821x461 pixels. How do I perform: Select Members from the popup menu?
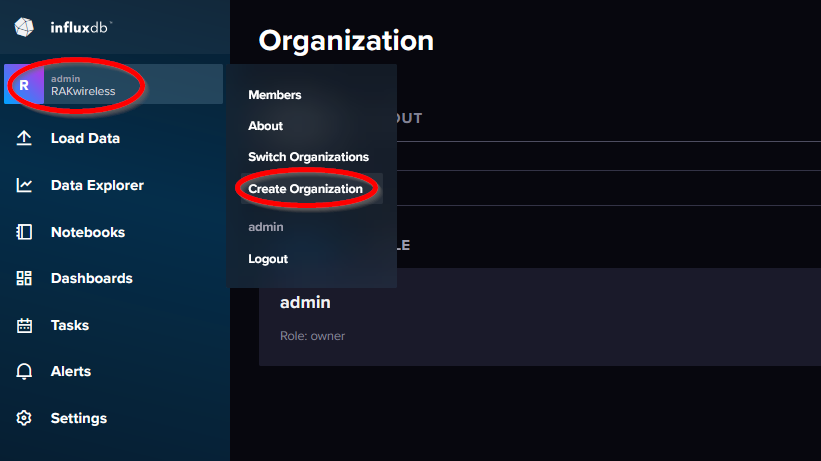(x=275, y=95)
